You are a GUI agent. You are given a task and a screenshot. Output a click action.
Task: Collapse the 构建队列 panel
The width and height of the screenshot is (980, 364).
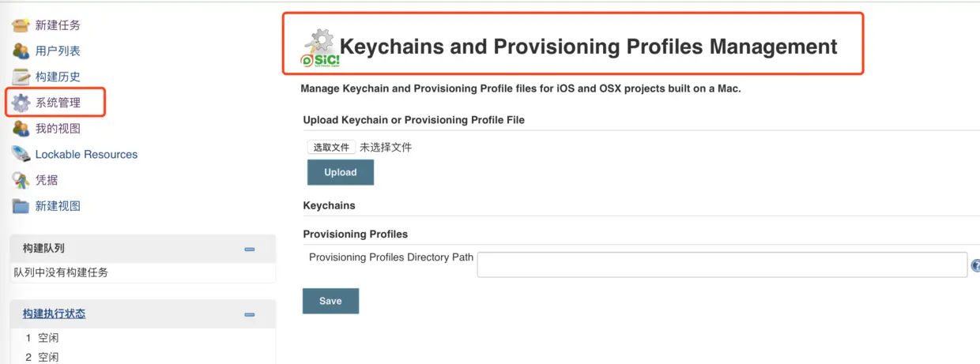(250, 249)
